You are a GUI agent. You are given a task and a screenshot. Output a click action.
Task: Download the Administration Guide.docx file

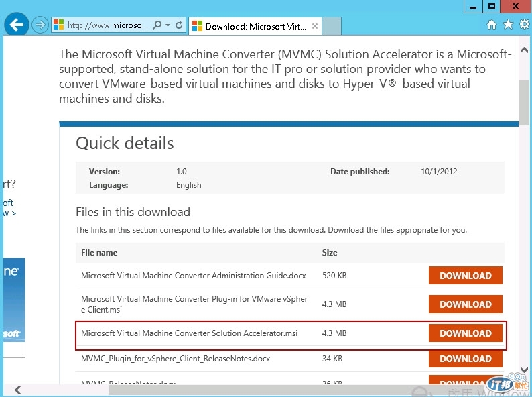coord(465,276)
